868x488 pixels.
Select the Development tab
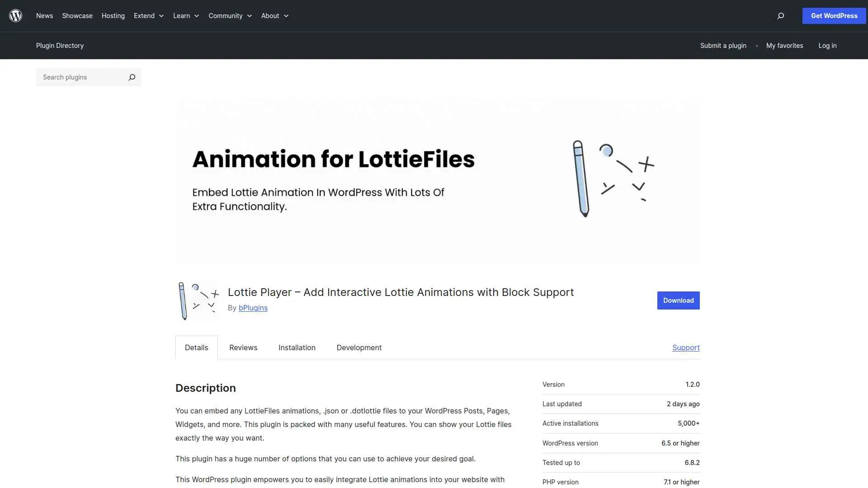click(359, 347)
